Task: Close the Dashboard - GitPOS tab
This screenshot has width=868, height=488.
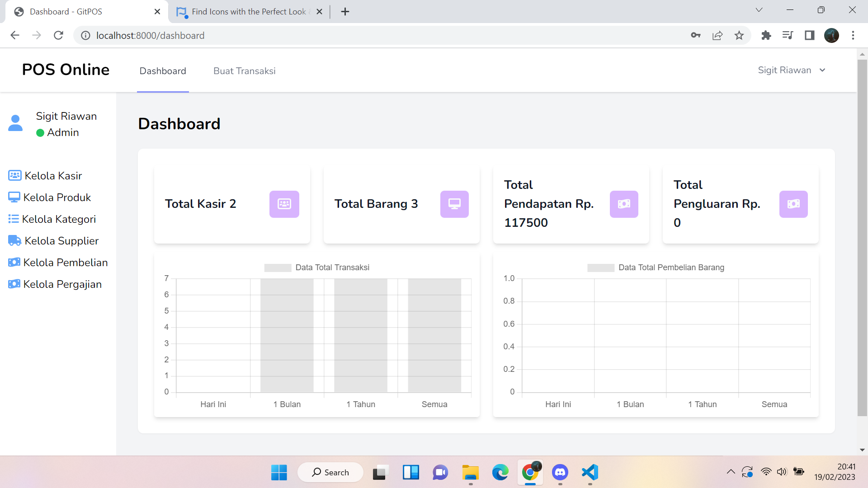Action: click(157, 12)
